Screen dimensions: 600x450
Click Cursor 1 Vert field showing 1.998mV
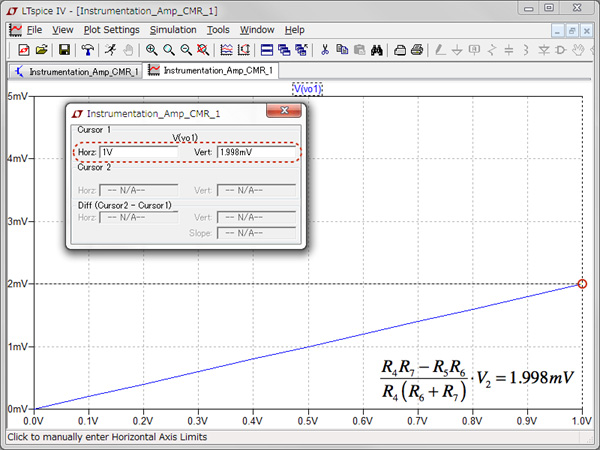255,152
